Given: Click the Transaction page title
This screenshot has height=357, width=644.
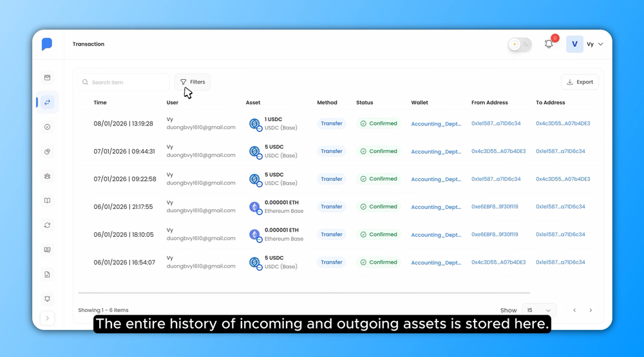Looking at the screenshot, I should [88, 44].
